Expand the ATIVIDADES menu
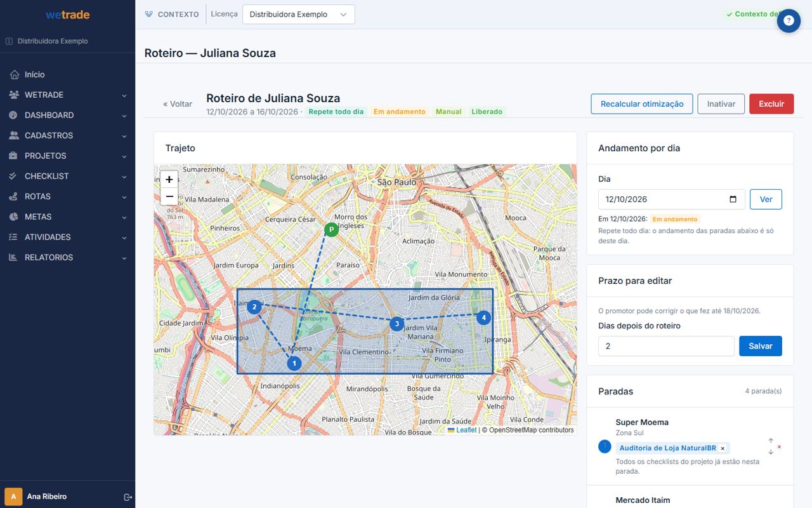Screen dimensions: 812x508 coord(67,237)
